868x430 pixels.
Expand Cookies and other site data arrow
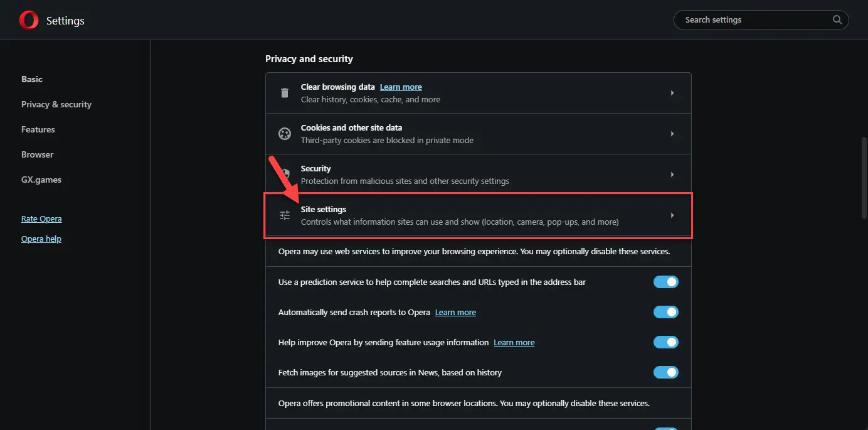point(672,134)
